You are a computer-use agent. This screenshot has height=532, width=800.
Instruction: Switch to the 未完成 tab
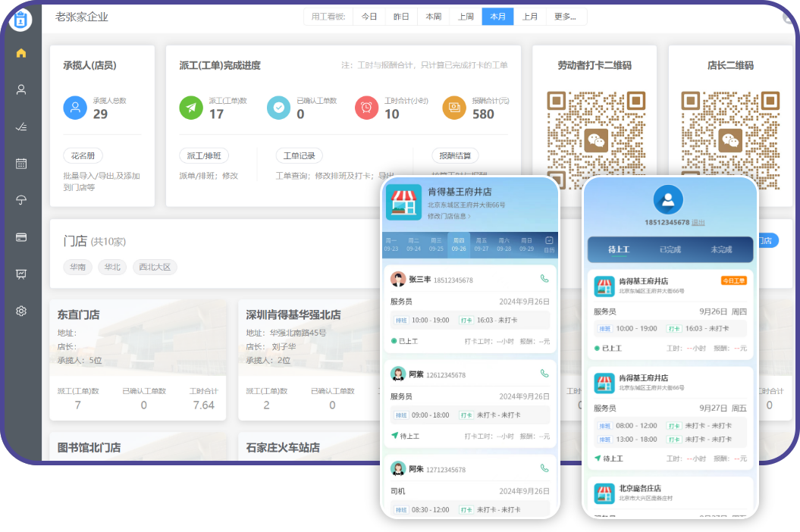coord(721,249)
